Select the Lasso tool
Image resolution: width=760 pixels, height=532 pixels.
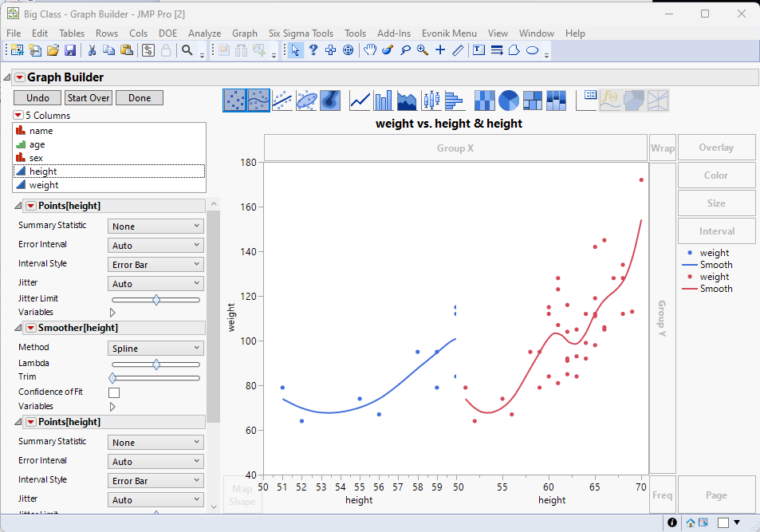[405, 50]
